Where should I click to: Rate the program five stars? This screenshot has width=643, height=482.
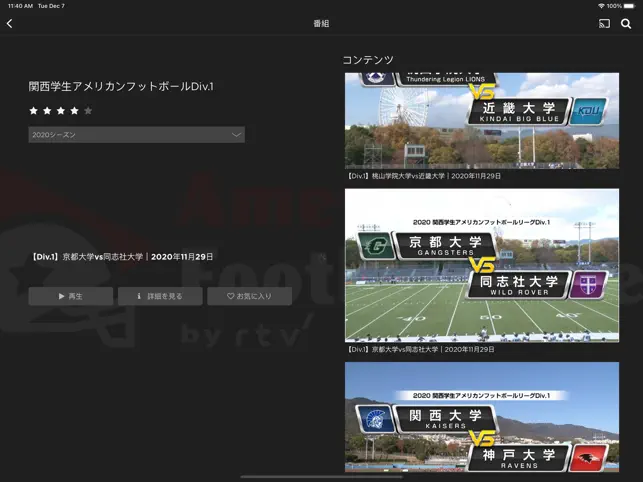pyautogui.click(x=88, y=110)
